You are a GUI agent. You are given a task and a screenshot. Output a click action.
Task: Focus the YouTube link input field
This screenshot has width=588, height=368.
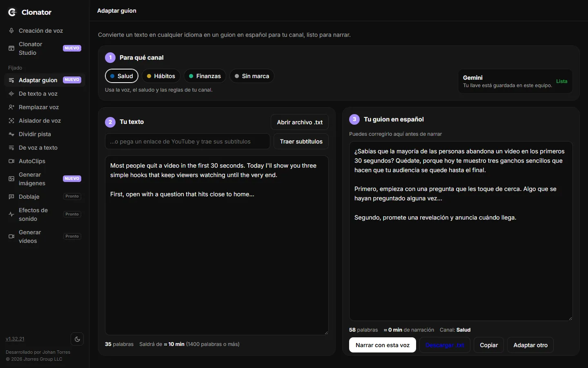tap(187, 141)
